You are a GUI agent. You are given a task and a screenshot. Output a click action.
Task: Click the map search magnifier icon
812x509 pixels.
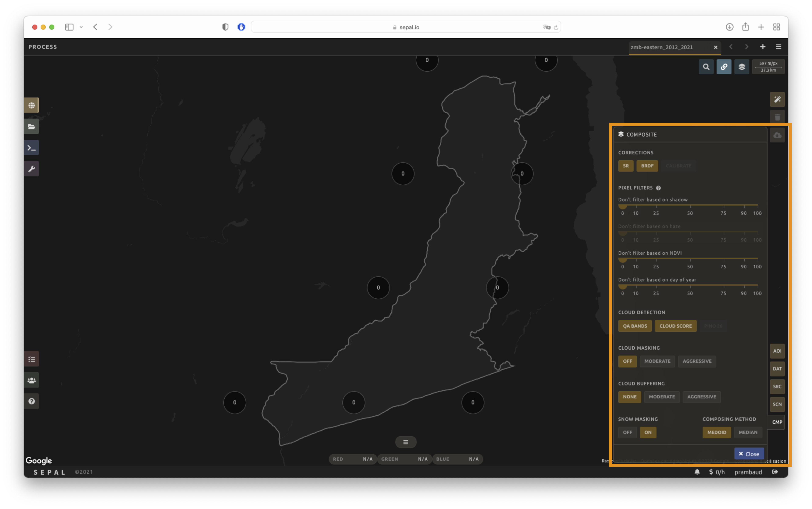pos(706,67)
